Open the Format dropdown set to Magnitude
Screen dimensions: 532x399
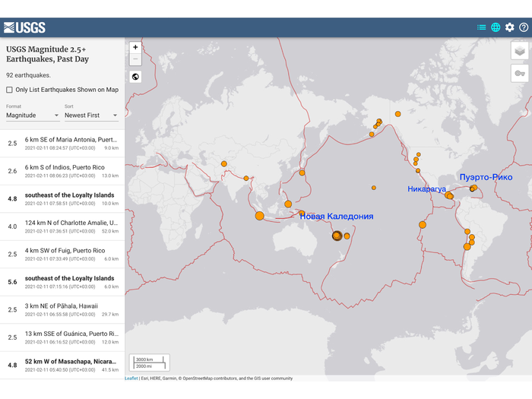pyautogui.click(x=33, y=116)
